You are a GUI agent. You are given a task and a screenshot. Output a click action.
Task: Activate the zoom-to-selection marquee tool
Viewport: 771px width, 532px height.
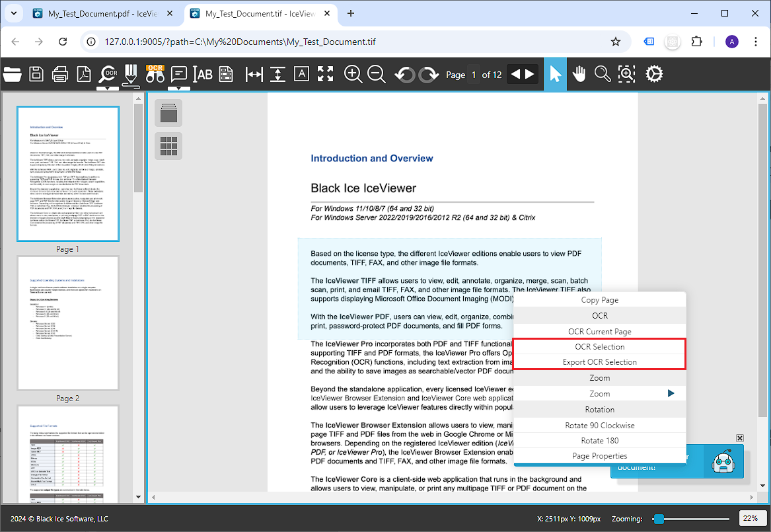coord(626,74)
